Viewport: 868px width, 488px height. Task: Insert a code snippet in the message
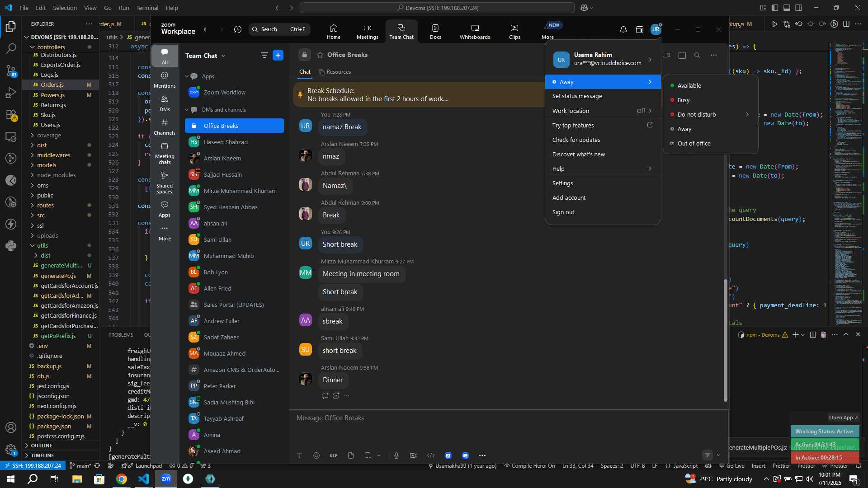click(431, 455)
